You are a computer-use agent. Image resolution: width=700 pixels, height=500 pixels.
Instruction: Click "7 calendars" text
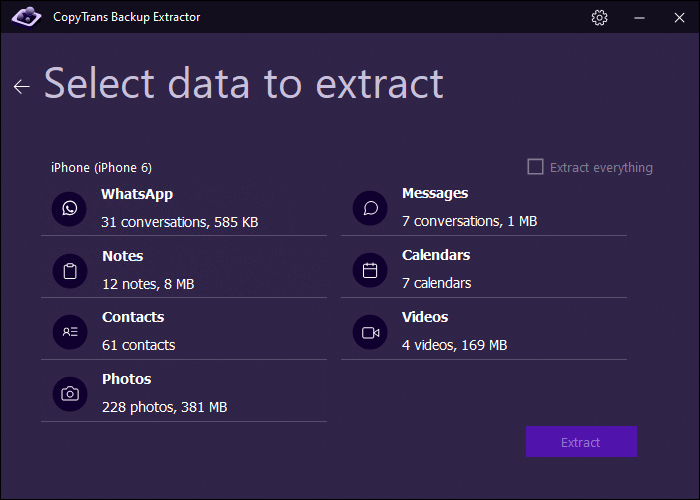pyautogui.click(x=437, y=283)
